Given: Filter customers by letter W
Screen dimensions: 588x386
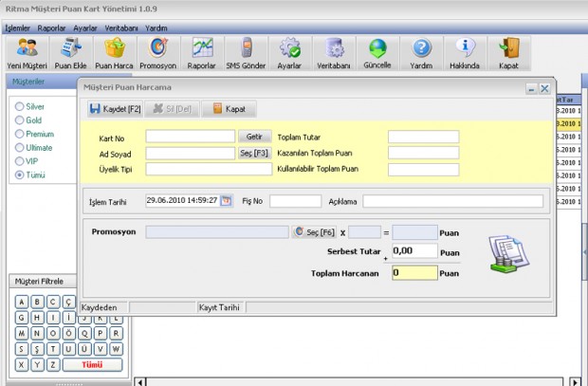Looking at the screenshot, I should pyautogui.click(x=116, y=349).
